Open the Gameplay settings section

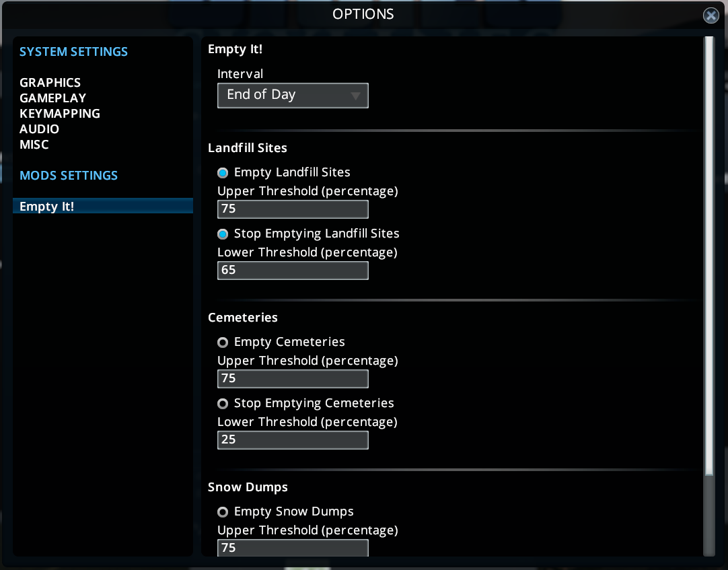53,98
